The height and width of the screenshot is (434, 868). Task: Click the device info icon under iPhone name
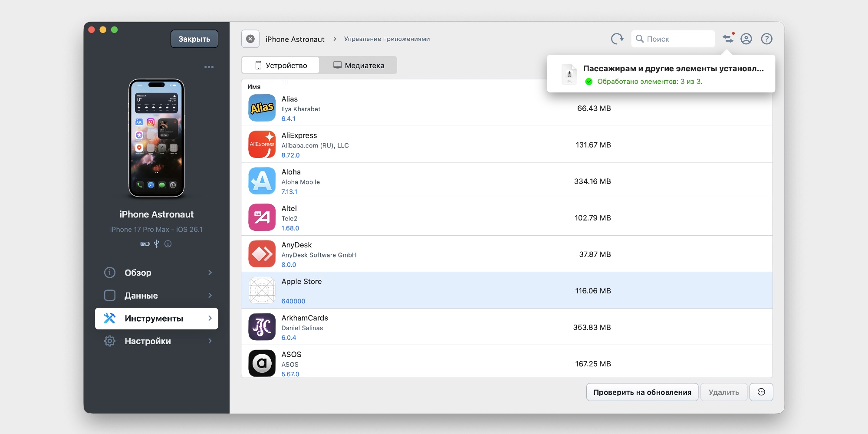click(x=168, y=244)
